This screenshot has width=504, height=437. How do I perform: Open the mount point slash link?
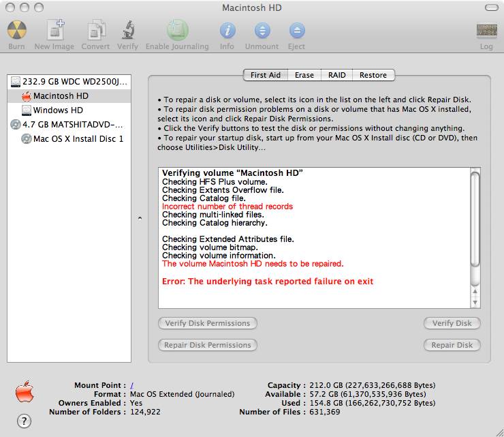click(131, 385)
